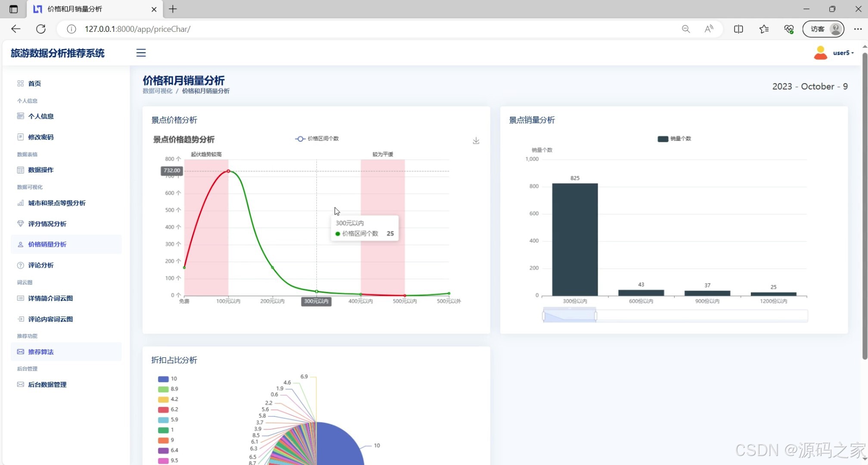Click the user5 avatar icon

821,53
